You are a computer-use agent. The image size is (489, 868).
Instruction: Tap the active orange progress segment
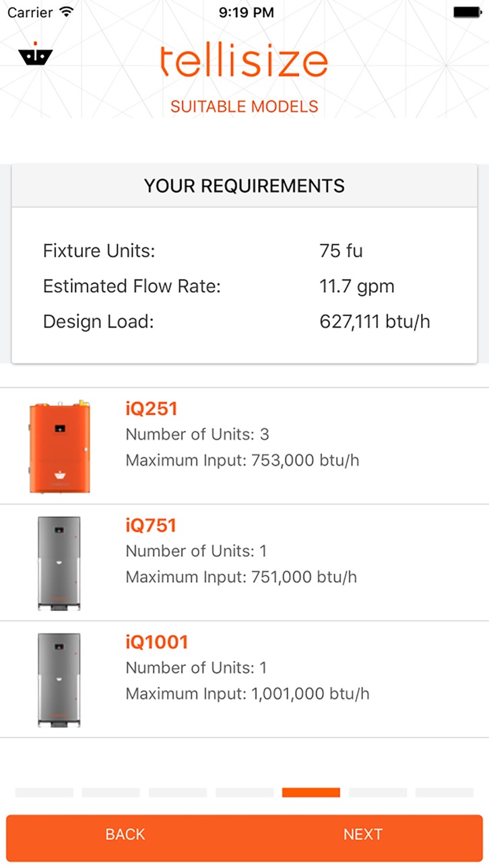[x=311, y=793]
